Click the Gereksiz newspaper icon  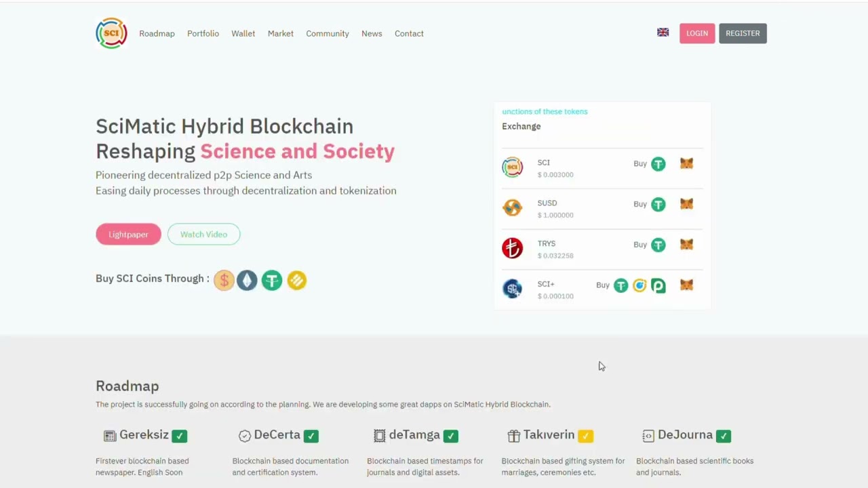tap(110, 436)
